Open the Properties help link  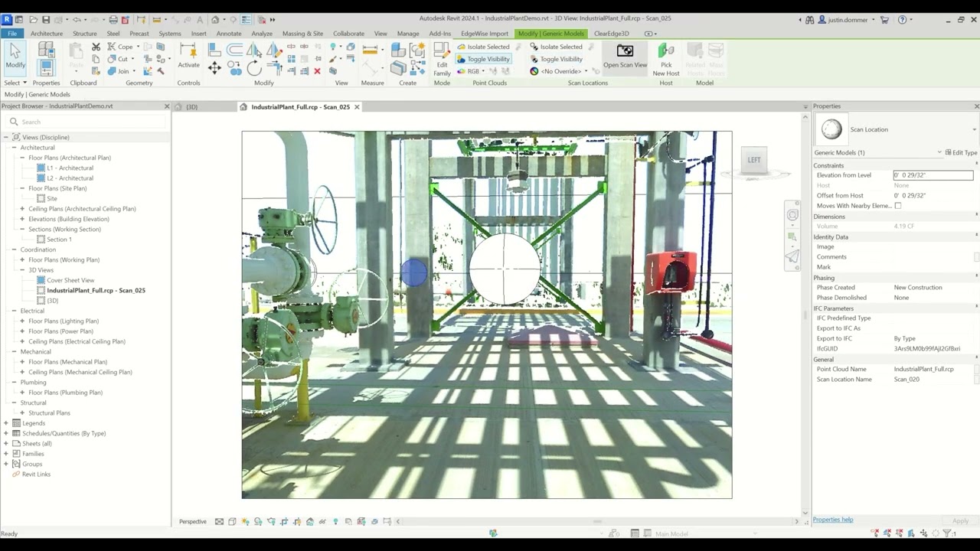point(832,520)
